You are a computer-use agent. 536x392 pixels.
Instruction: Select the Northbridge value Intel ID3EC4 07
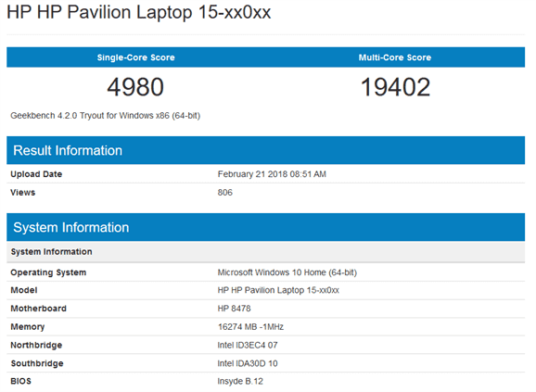pyautogui.click(x=248, y=346)
